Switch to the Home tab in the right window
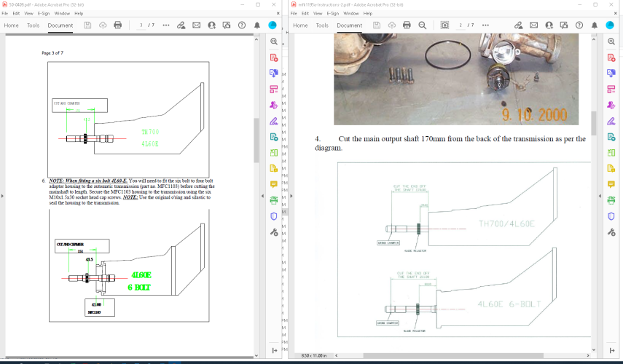 tap(300, 25)
